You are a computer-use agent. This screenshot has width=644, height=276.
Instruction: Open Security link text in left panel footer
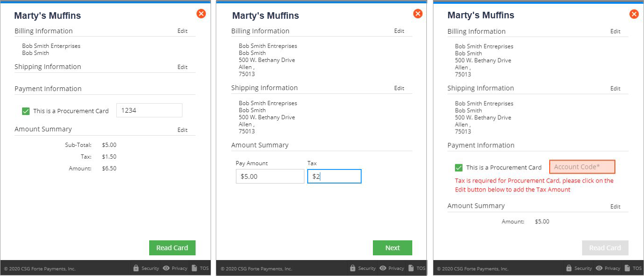[151, 268]
